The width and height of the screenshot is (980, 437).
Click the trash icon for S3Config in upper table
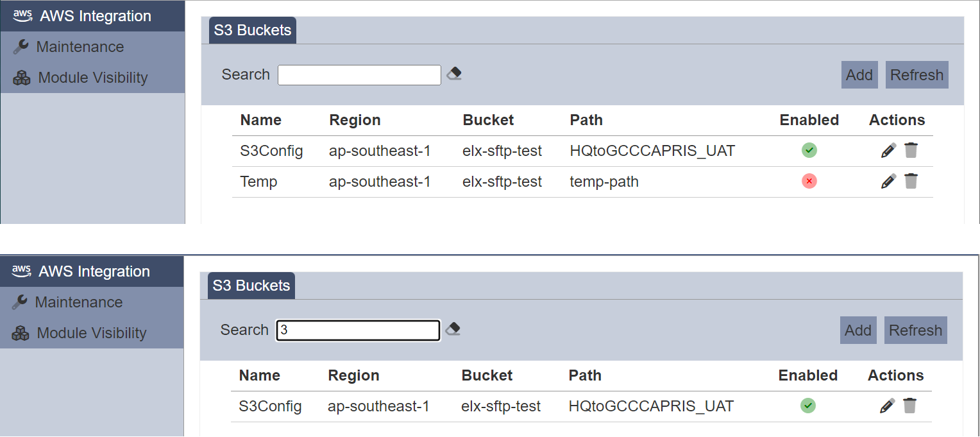[x=911, y=151]
